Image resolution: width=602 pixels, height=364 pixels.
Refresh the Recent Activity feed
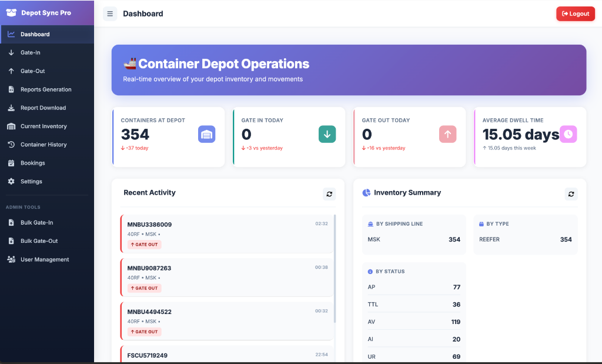329,193
